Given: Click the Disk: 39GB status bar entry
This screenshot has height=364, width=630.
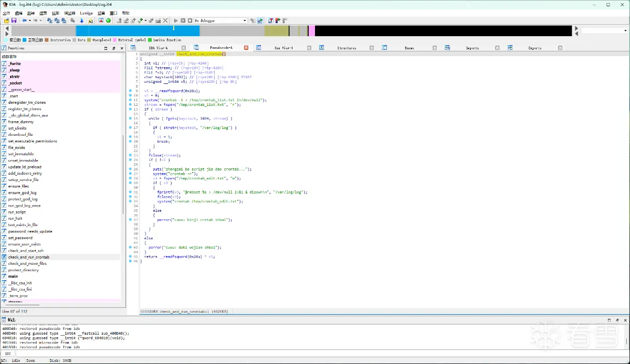Looking at the screenshot, I should point(60,361).
